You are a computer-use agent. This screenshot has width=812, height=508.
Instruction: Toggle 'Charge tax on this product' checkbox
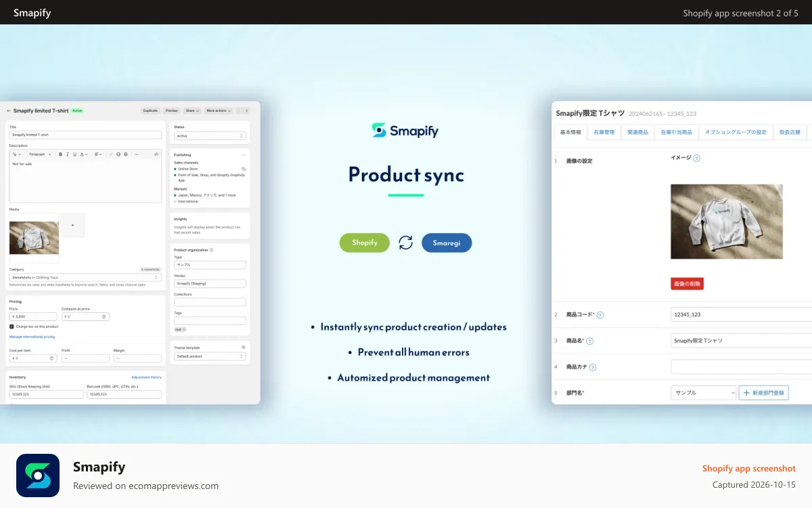click(x=12, y=326)
